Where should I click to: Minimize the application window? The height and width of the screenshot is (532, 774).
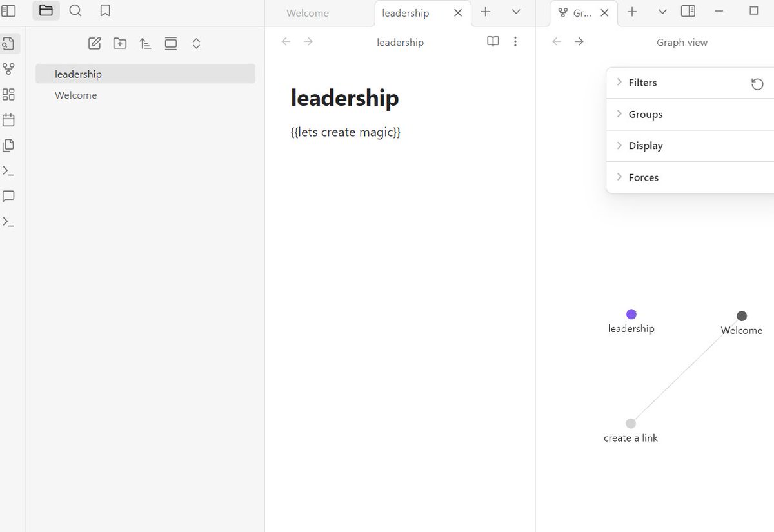pyautogui.click(x=719, y=11)
